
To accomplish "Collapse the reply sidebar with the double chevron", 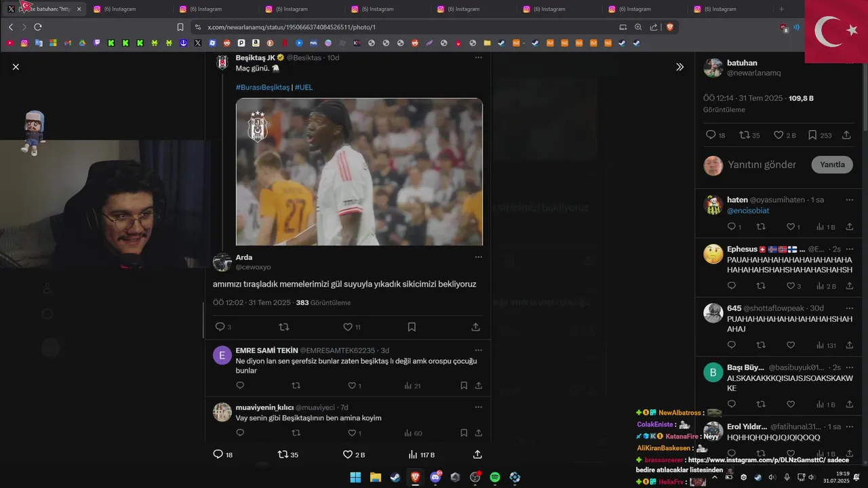I will point(679,66).
